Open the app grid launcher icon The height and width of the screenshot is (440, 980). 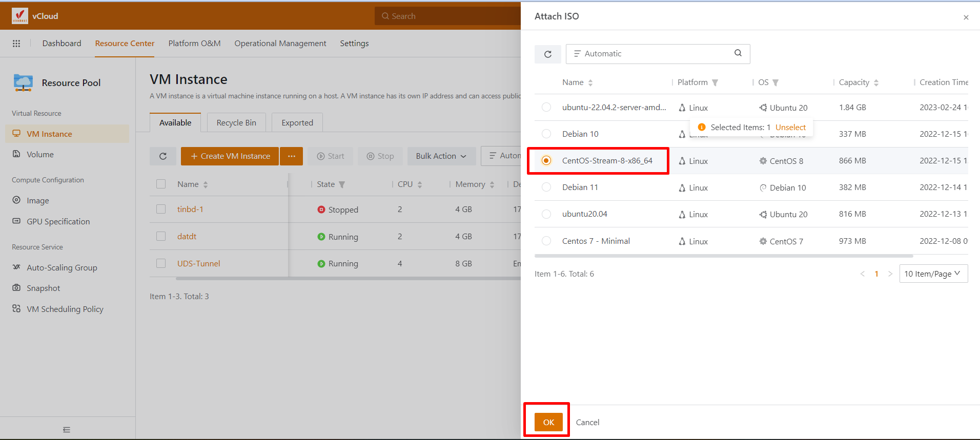pyautogui.click(x=16, y=44)
